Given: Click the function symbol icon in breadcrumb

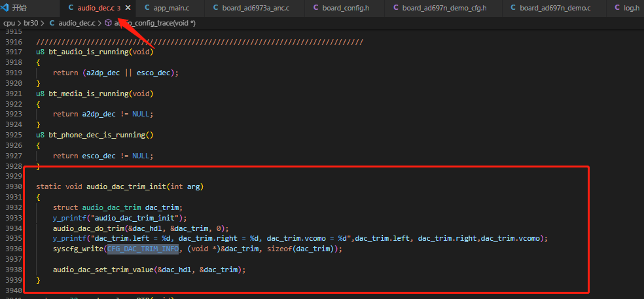Looking at the screenshot, I should pyautogui.click(x=108, y=24).
